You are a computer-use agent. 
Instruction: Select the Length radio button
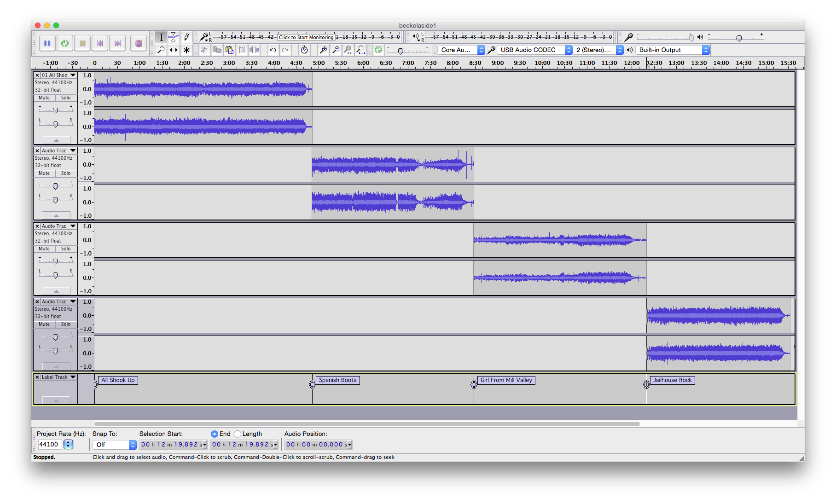pos(238,434)
